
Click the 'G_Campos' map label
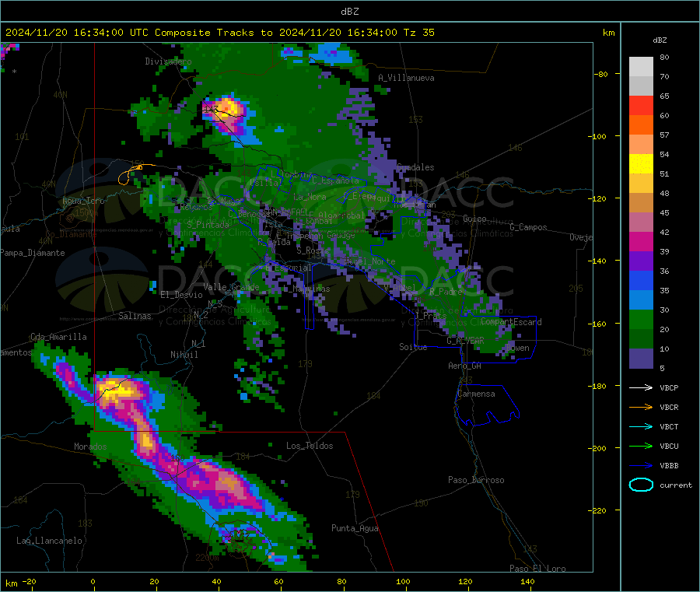(528, 227)
